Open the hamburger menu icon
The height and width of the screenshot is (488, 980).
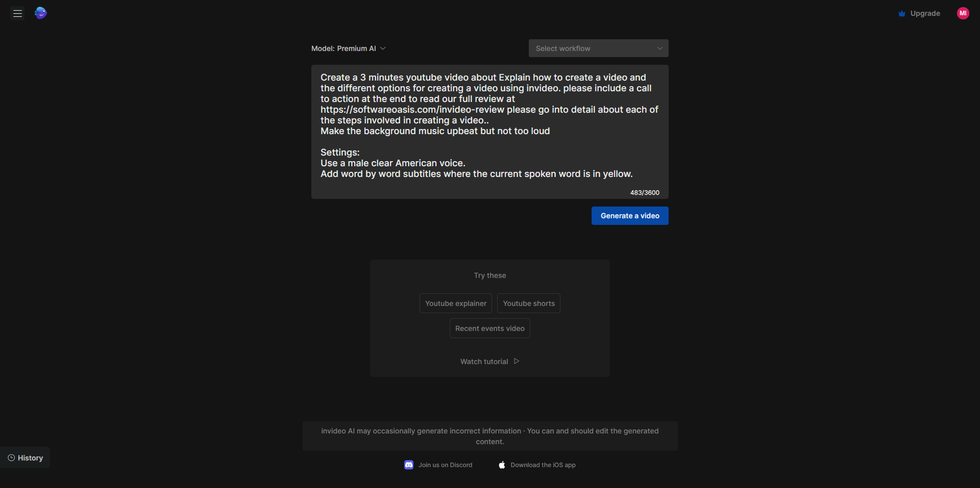click(17, 13)
